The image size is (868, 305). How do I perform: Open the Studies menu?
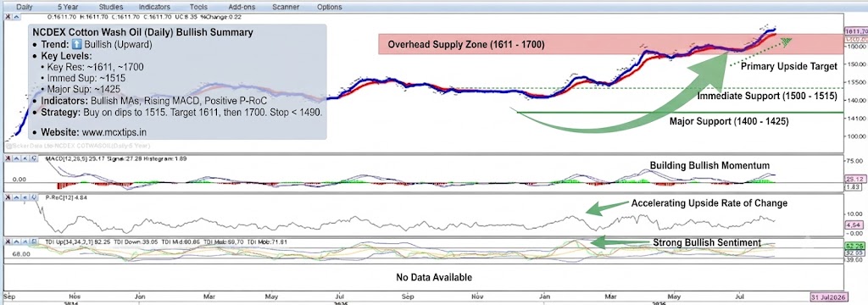coord(111,7)
